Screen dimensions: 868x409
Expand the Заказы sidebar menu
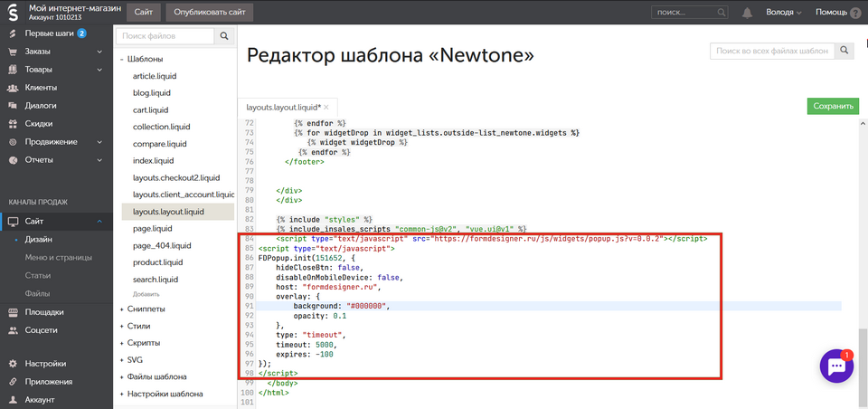[99, 52]
